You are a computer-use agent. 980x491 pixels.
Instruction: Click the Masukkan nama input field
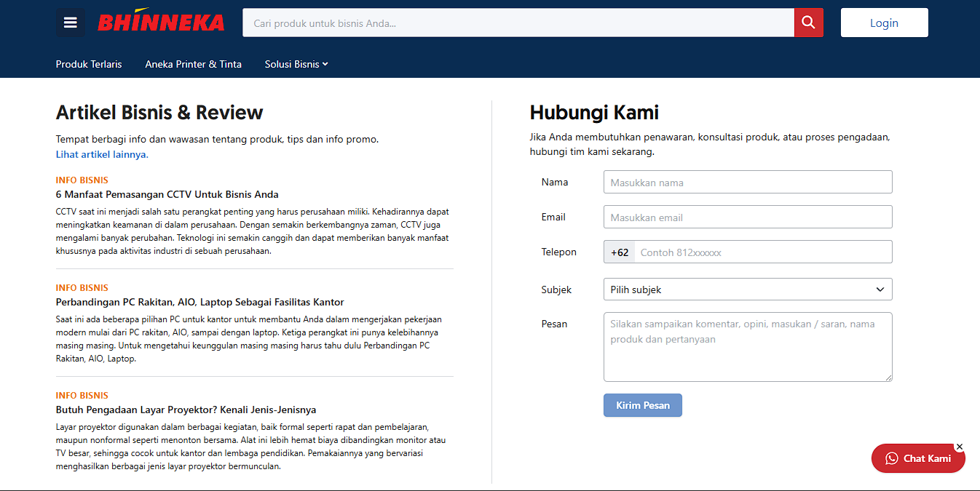tap(748, 182)
